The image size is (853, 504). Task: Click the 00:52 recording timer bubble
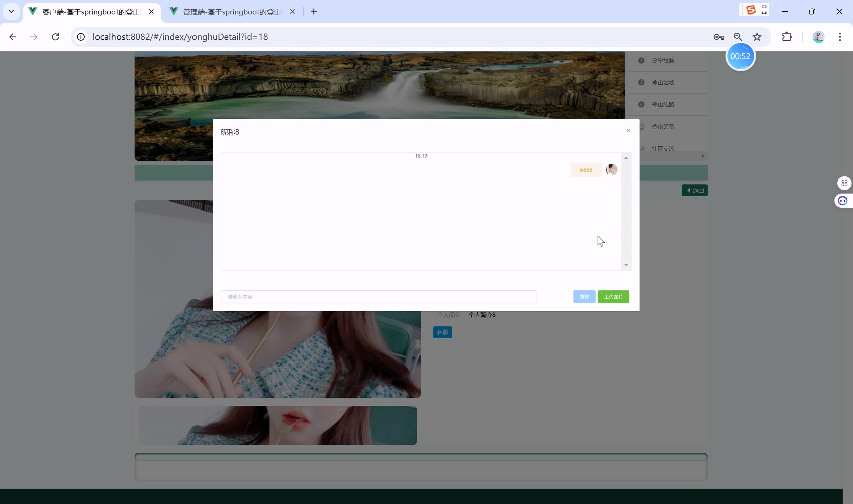point(740,56)
